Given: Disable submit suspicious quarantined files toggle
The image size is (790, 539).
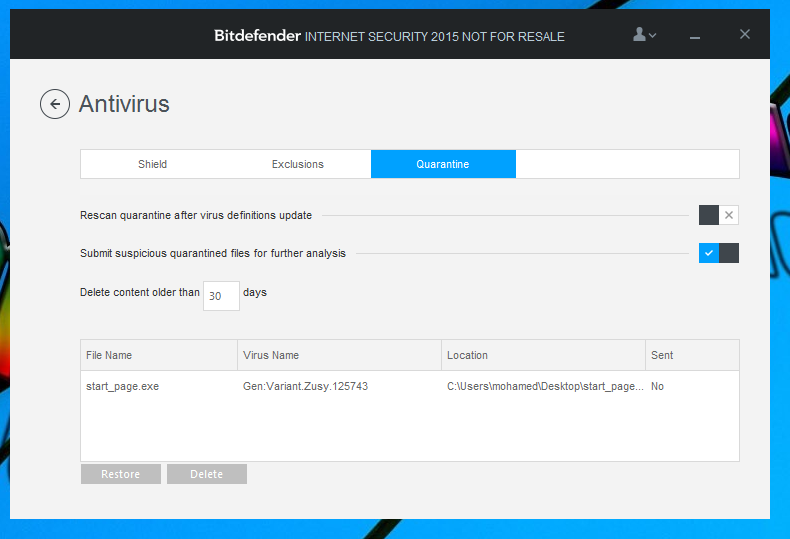Looking at the screenshot, I should [x=718, y=253].
